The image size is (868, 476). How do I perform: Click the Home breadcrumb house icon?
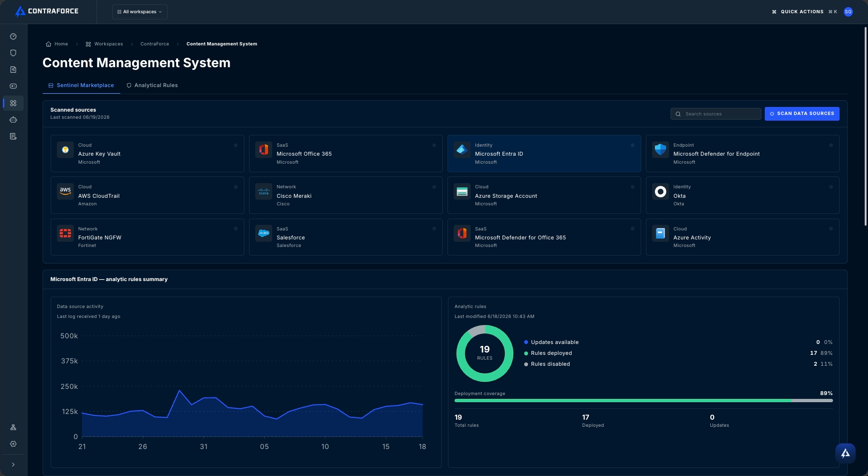(x=48, y=44)
